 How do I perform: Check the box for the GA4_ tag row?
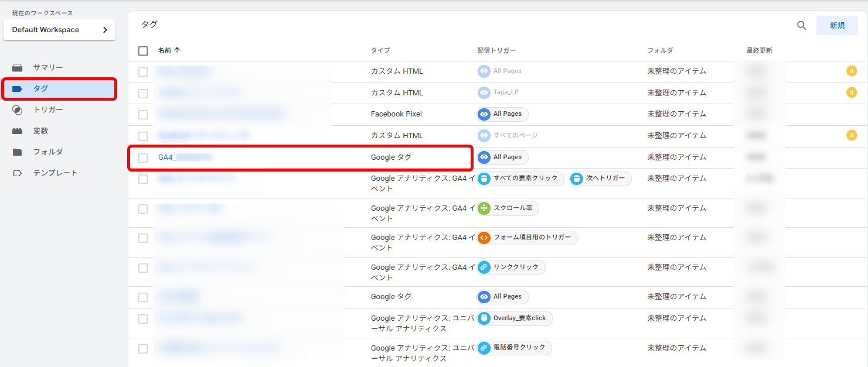point(143,157)
